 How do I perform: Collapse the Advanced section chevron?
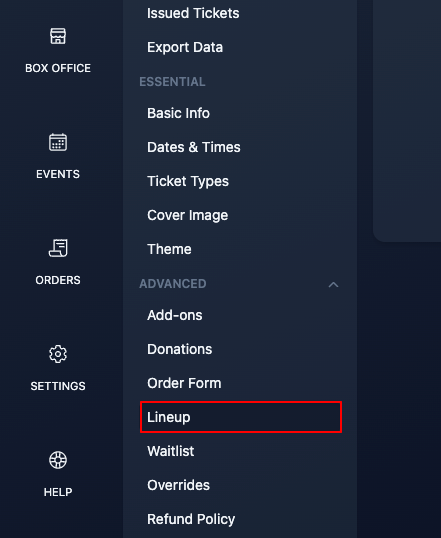(333, 284)
